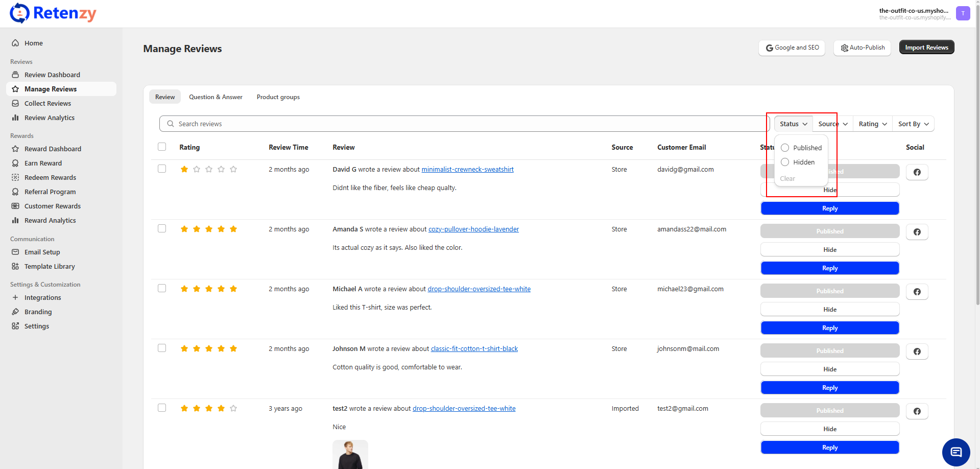Open the Sort By dropdown

click(x=913, y=124)
